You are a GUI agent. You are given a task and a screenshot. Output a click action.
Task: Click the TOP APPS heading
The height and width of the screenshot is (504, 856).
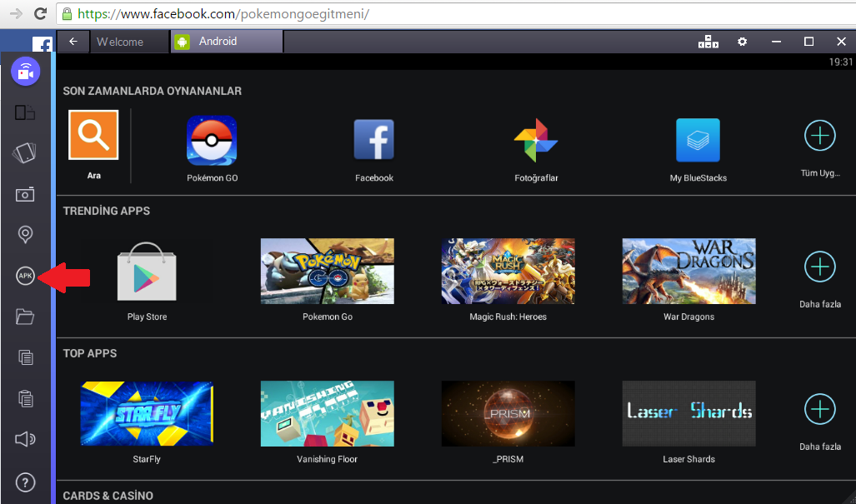[90, 353]
